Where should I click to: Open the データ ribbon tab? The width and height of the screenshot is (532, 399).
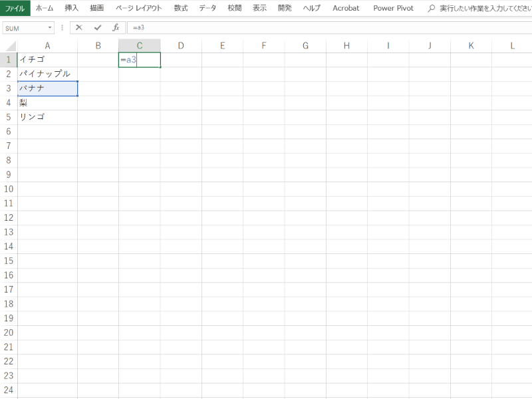[207, 8]
